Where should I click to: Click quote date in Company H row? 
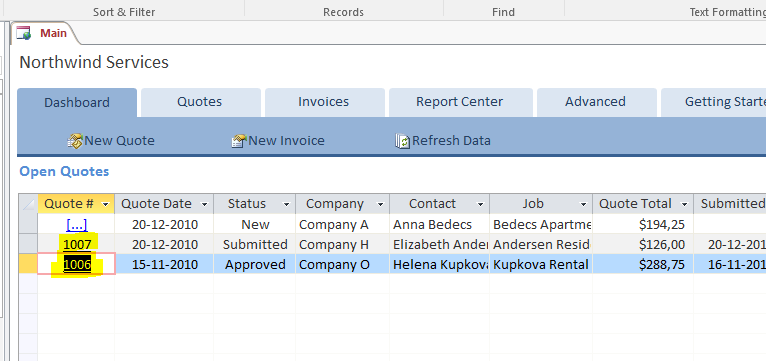point(165,244)
